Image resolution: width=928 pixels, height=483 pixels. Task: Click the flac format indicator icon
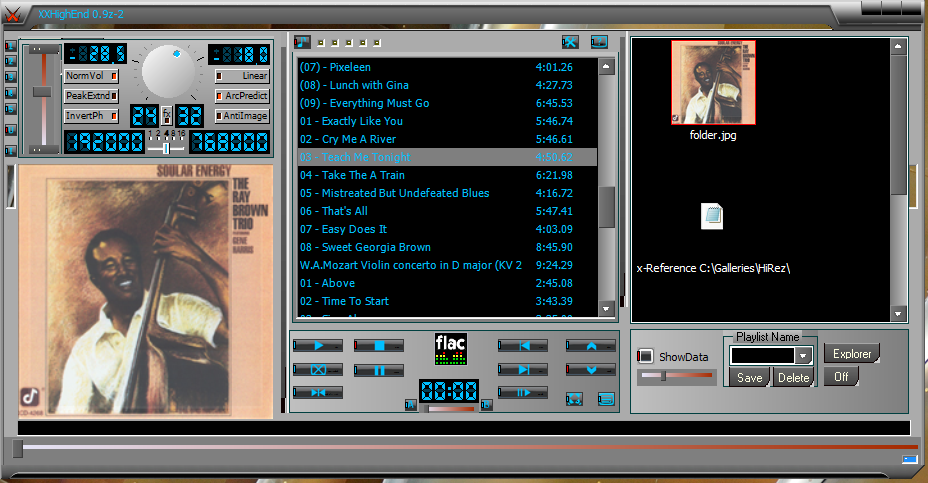click(x=450, y=349)
